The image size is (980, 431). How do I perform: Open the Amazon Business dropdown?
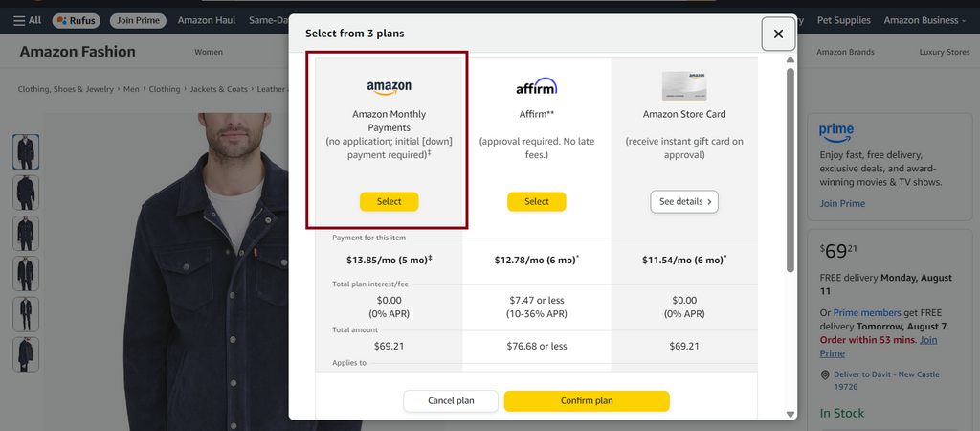924,21
